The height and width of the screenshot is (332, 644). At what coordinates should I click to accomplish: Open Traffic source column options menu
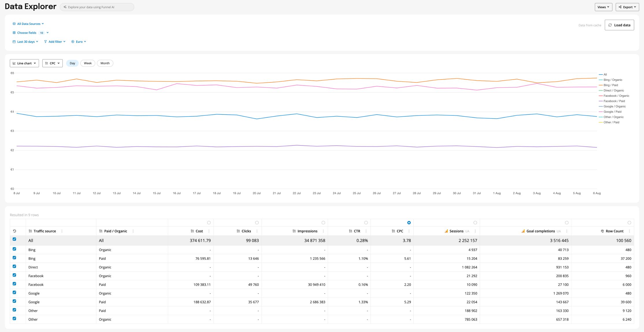click(62, 231)
